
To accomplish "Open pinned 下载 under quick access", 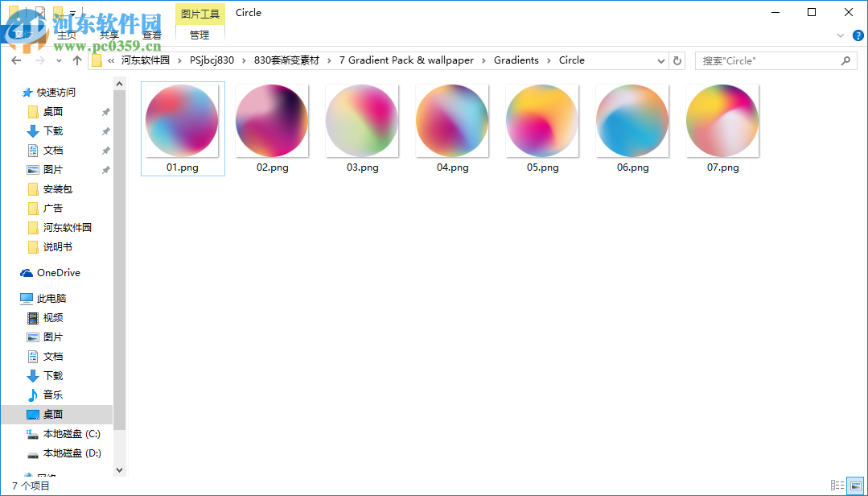I will click(x=53, y=130).
